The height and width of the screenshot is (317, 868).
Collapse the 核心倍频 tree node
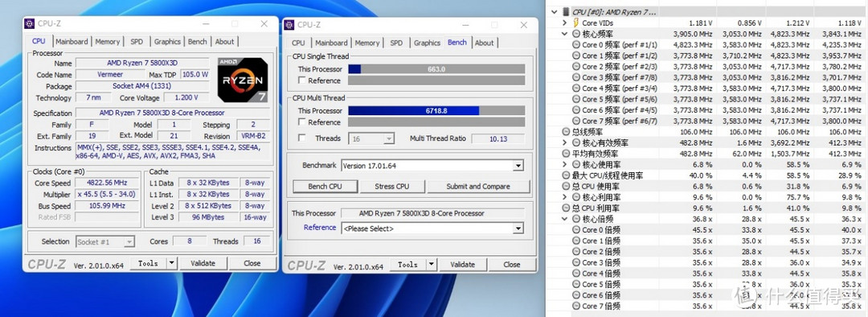pos(564,219)
